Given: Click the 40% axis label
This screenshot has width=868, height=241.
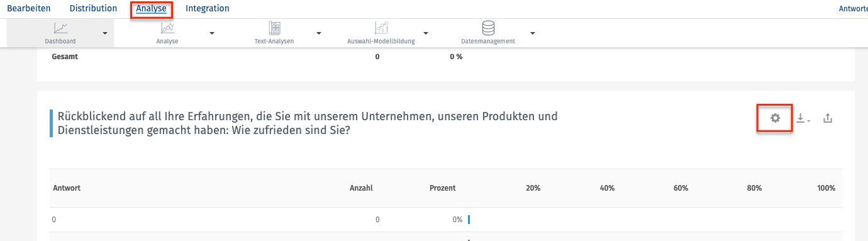Looking at the screenshot, I should click(607, 188).
